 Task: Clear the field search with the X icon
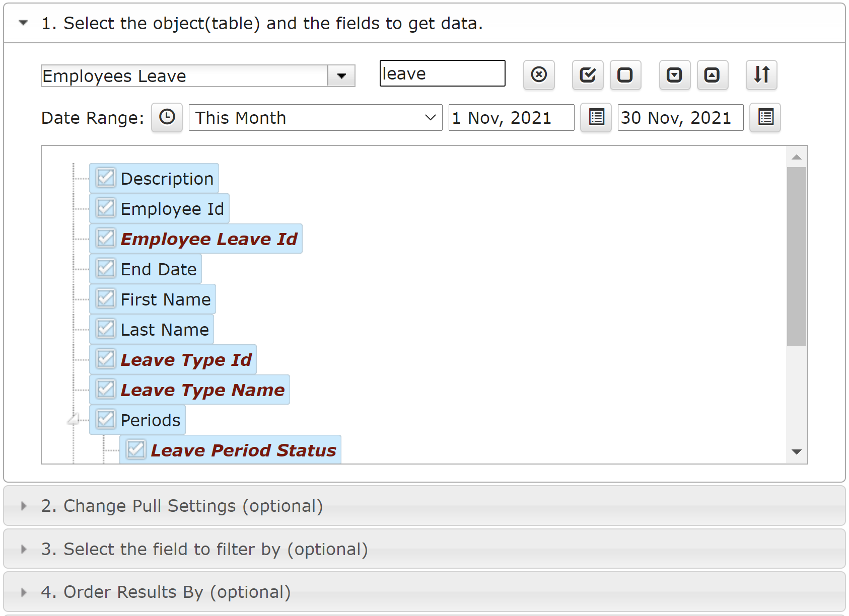pyautogui.click(x=539, y=75)
